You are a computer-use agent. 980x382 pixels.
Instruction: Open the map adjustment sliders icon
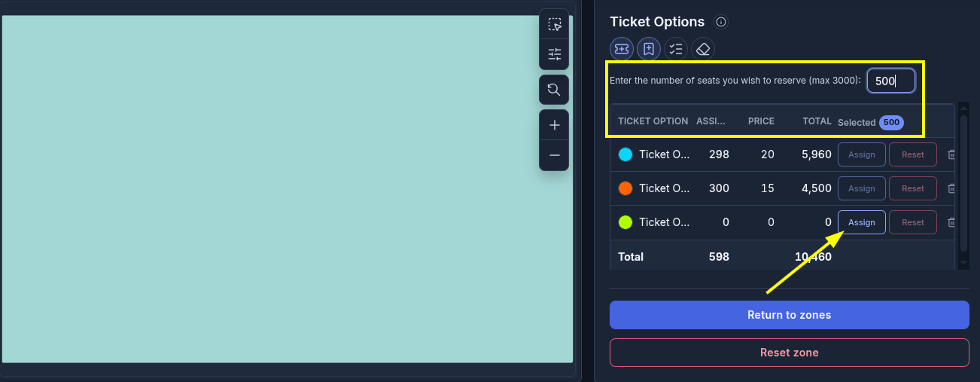(555, 54)
